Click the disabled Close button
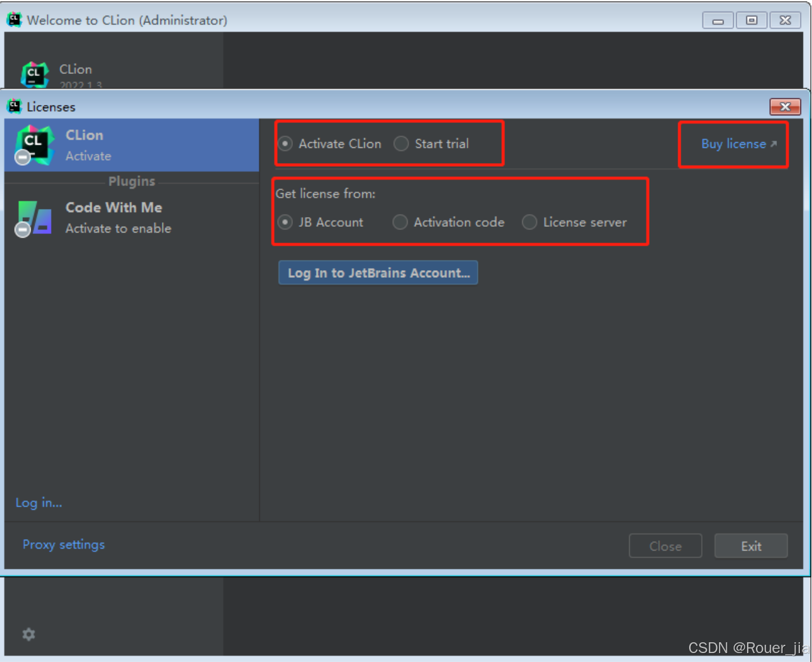 click(x=666, y=546)
